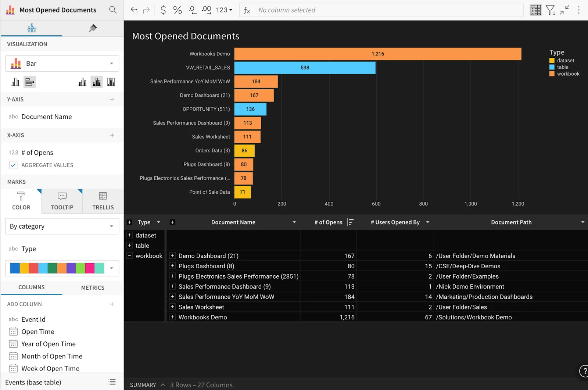Expand the Demo Dashboard (21) row

[172, 255]
